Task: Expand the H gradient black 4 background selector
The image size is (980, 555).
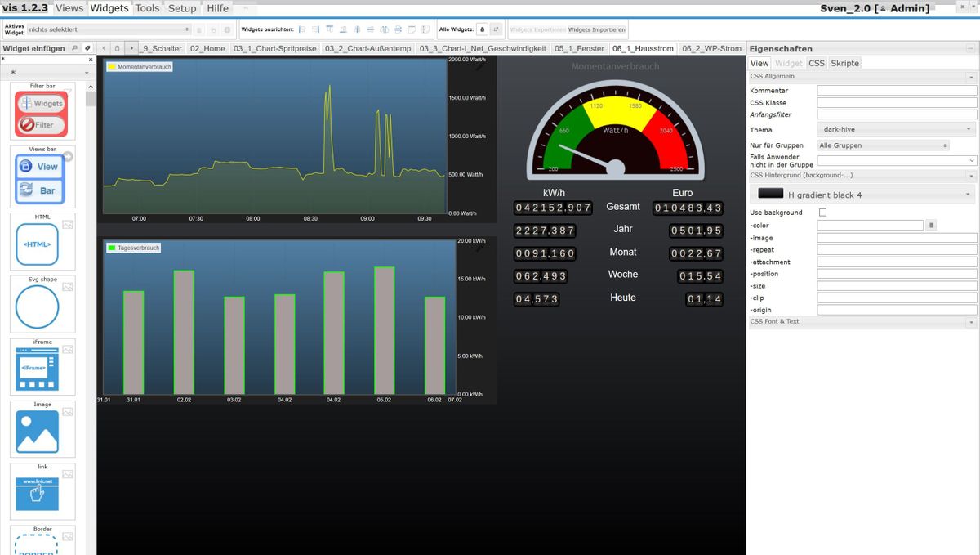Action: point(862,195)
